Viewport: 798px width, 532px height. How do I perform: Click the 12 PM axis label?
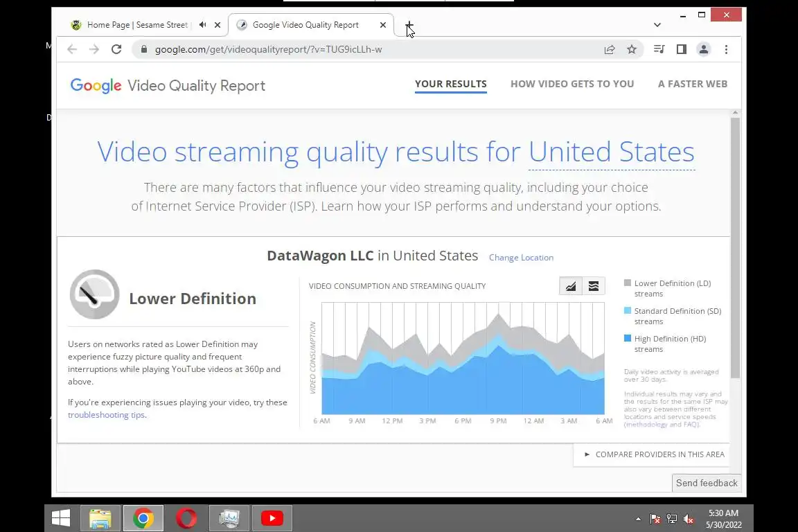392,421
